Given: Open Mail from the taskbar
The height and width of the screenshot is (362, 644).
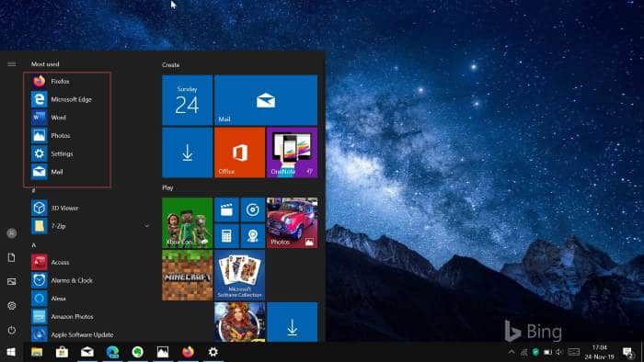Looking at the screenshot, I should (x=87, y=352).
